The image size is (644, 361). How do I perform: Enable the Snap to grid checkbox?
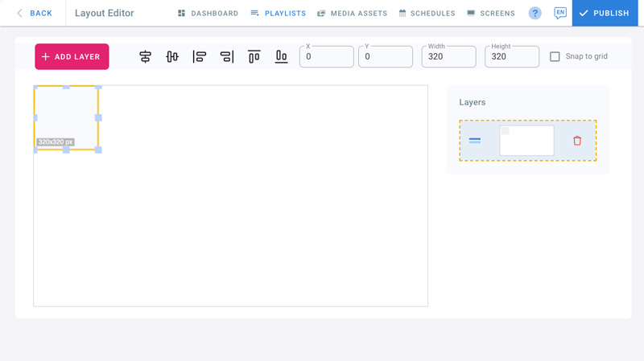tap(555, 57)
